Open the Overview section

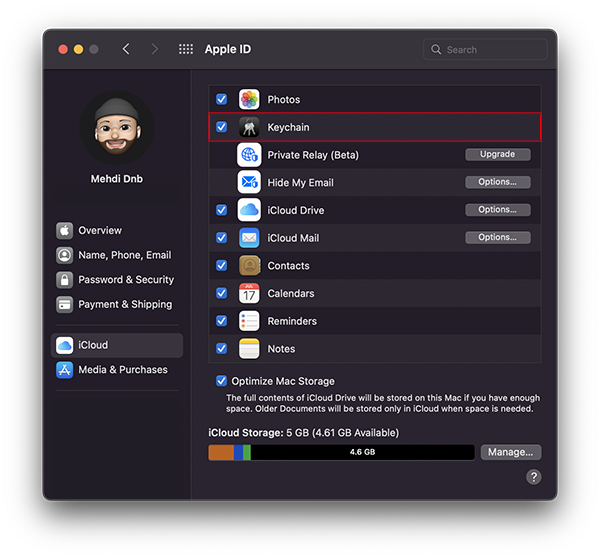(117, 230)
